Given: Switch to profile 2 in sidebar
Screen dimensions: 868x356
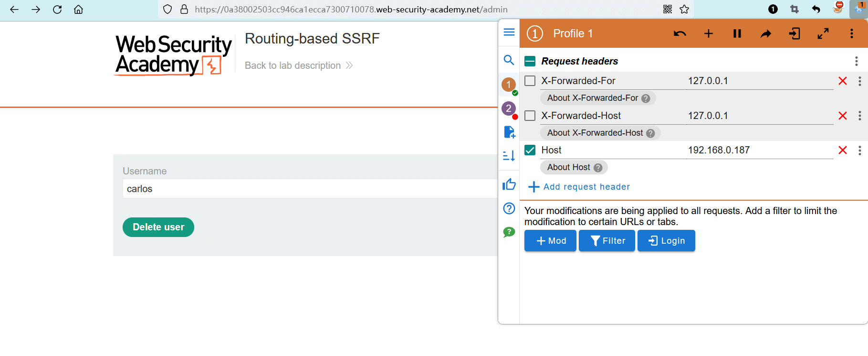Looking at the screenshot, I should coord(509,109).
